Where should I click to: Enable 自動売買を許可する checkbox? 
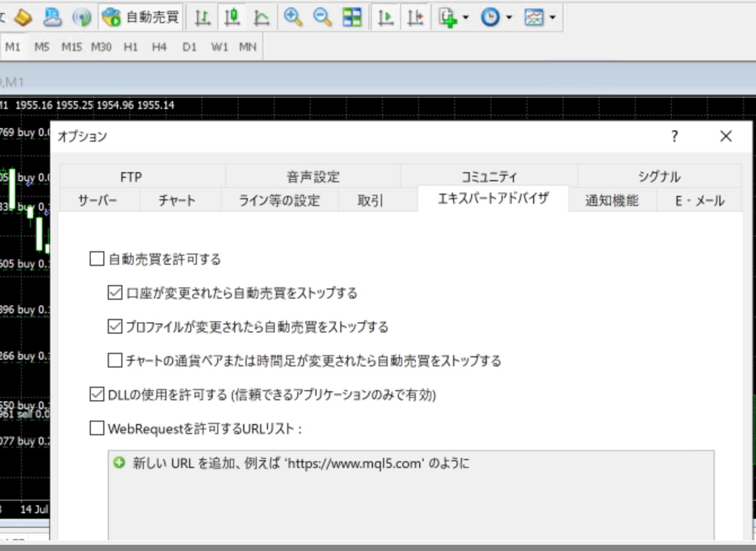click(x=97, y=259)
